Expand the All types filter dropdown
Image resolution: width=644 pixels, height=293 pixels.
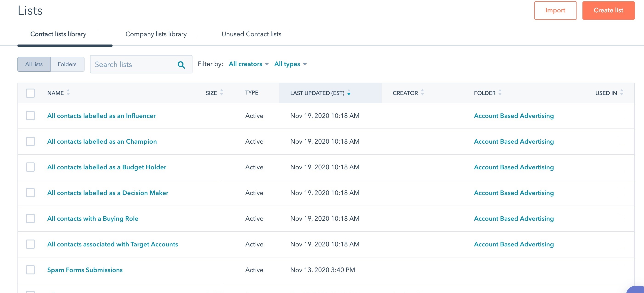click(x=290, y=64)
